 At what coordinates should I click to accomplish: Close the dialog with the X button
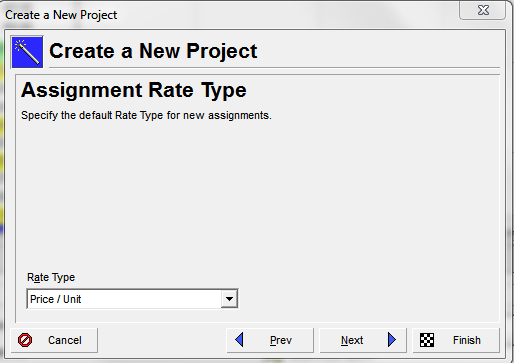(483, 10)
